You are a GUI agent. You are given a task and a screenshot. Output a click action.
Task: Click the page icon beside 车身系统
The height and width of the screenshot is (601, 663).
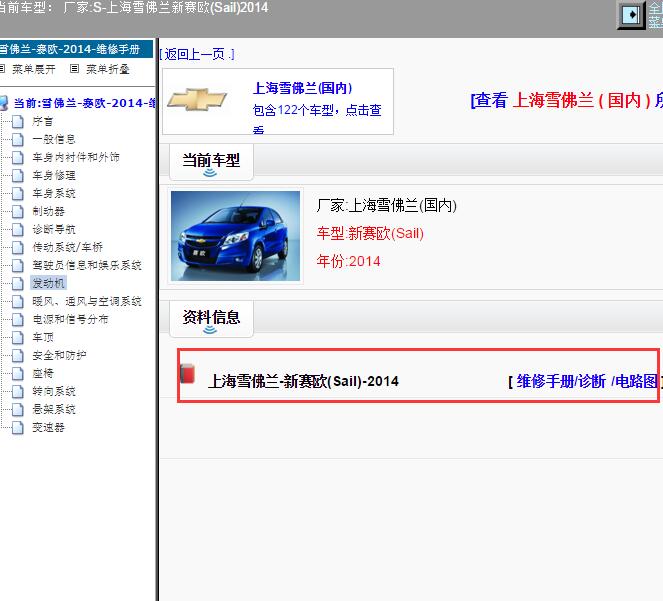point(18,194)
